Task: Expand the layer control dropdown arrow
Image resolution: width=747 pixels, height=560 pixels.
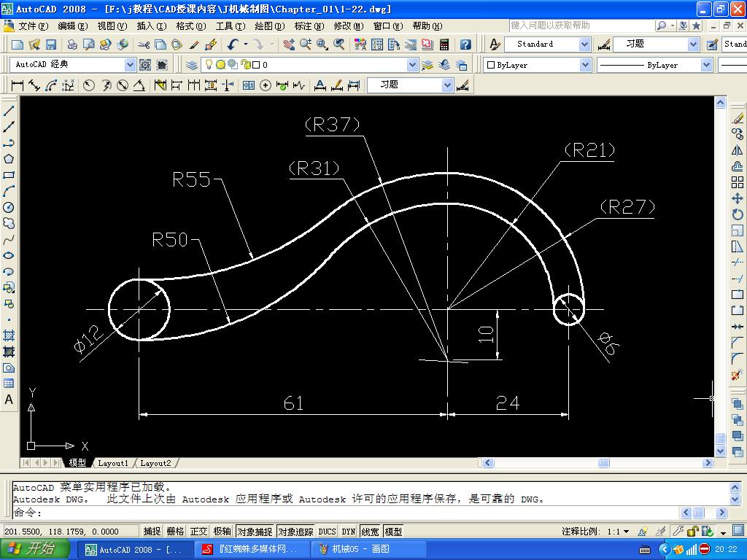Action: coord(413,64)
